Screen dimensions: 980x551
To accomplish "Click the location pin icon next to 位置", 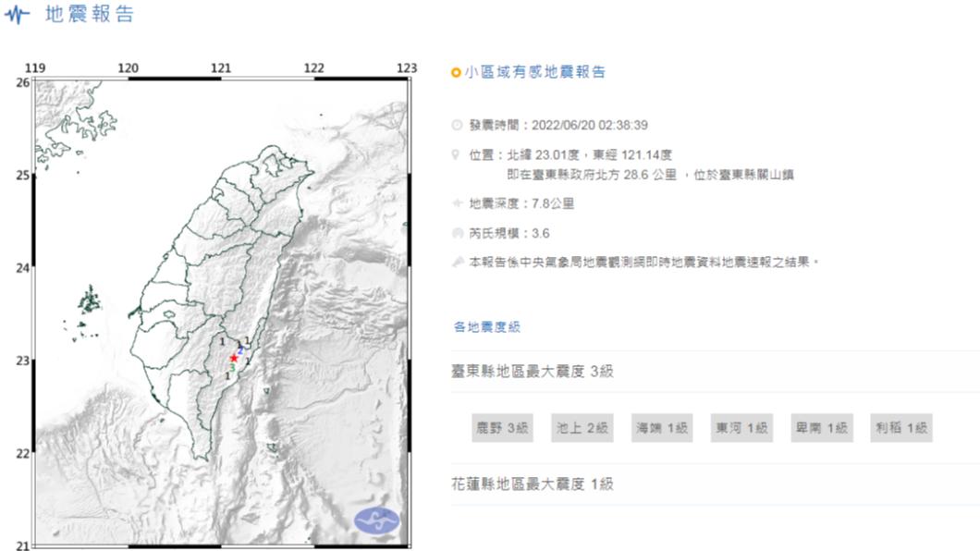I will 456,155.
